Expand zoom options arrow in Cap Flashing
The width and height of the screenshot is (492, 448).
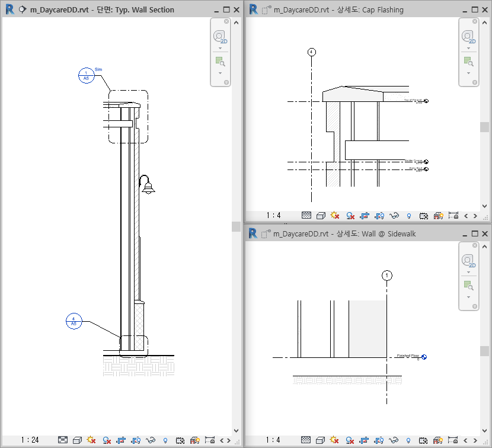click(468, 73)
